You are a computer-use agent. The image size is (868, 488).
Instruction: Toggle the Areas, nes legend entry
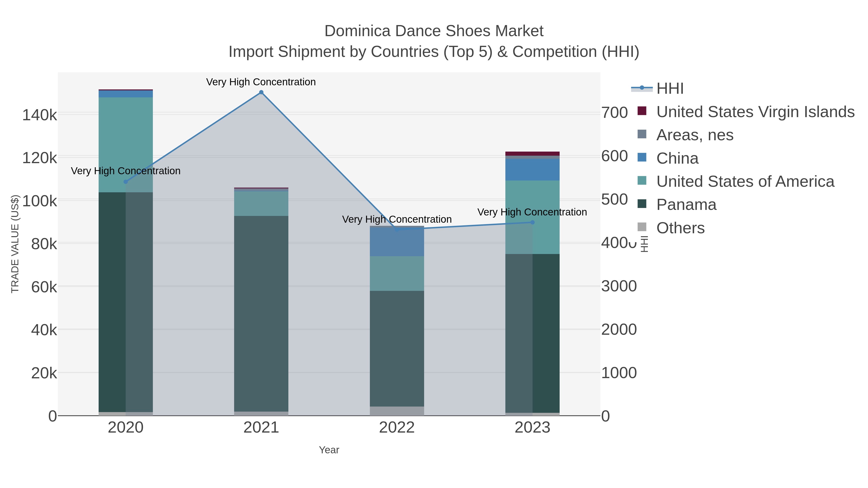[685, 135]
